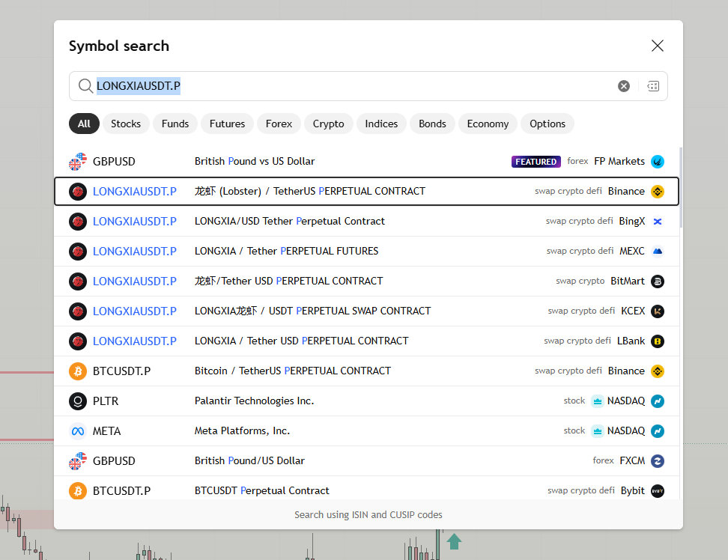The image size is (728, 560).
Task: Click Binance icon in BTCUSDT.P row
Action: tap(658, 371)
